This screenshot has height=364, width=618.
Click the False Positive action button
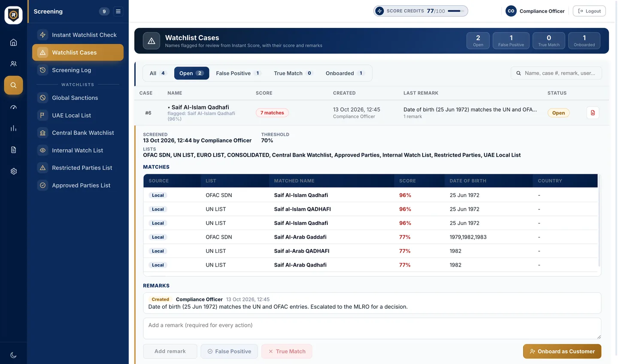tap(229, 352)
